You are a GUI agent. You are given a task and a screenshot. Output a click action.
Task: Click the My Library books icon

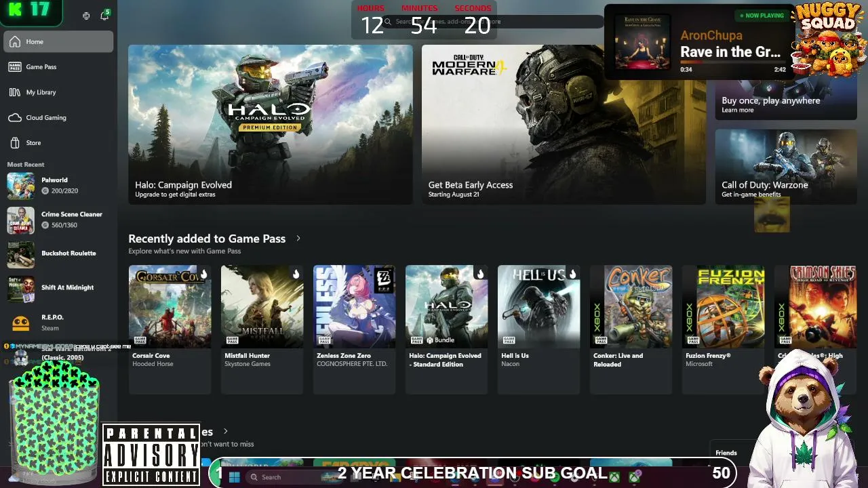click(x=15, y=92)
